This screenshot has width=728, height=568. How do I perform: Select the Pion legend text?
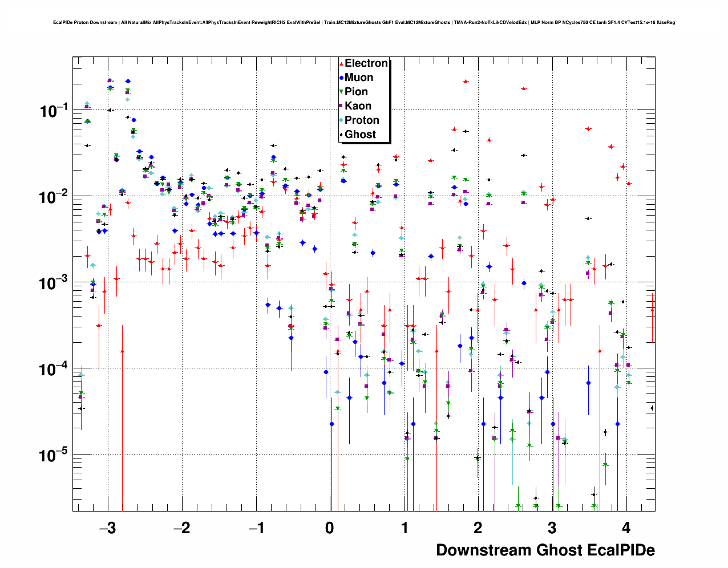click(356, 92)
